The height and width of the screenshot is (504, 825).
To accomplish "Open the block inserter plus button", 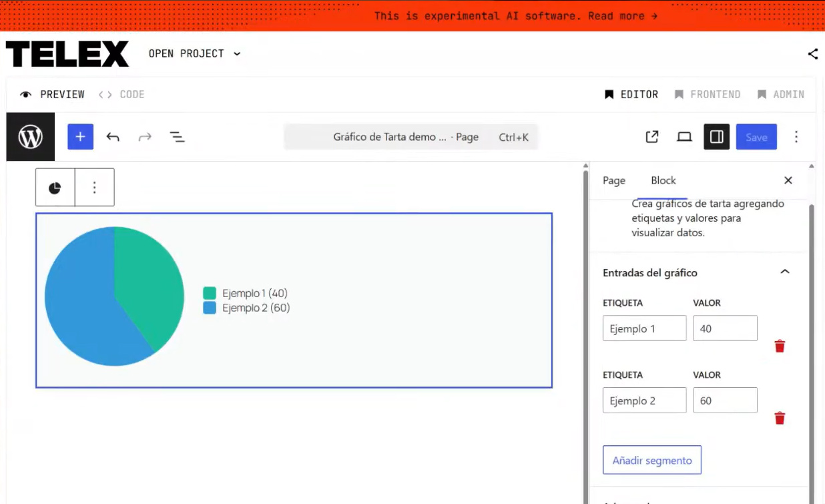I will tap(80, 137).
